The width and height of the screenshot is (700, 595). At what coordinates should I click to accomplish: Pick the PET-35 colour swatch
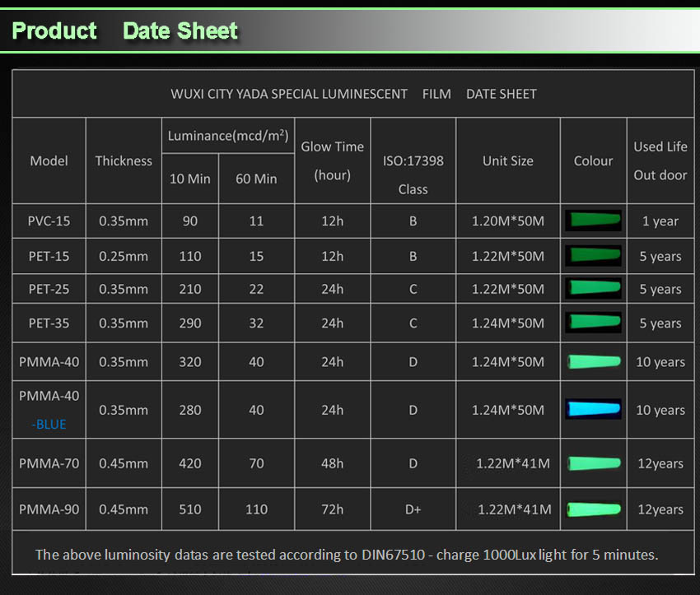(x=593, y=322)
